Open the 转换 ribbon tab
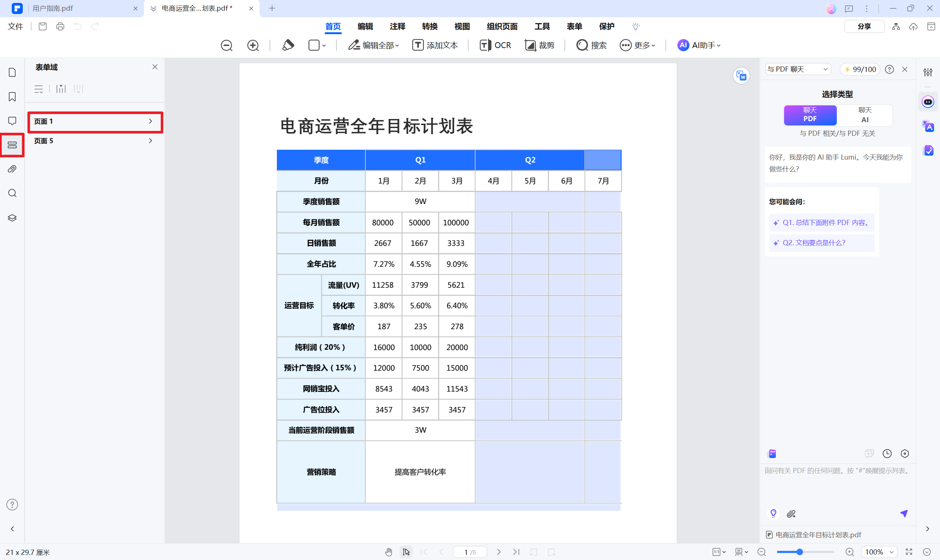The width and height of the screenshot is (940, 560). point(430,26)
